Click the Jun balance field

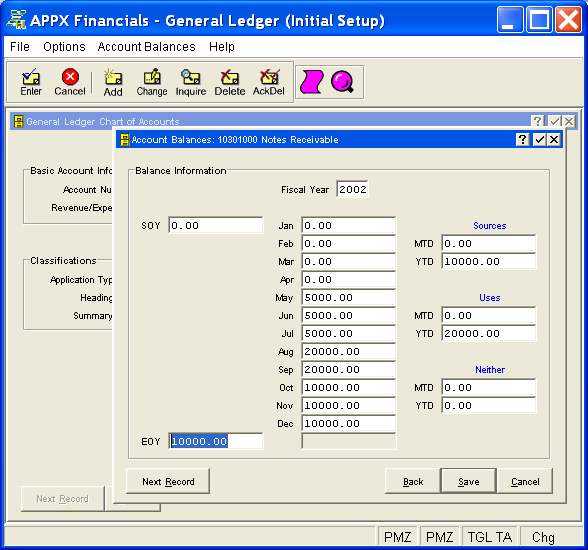pyautogui.click(x=348, y=315)
